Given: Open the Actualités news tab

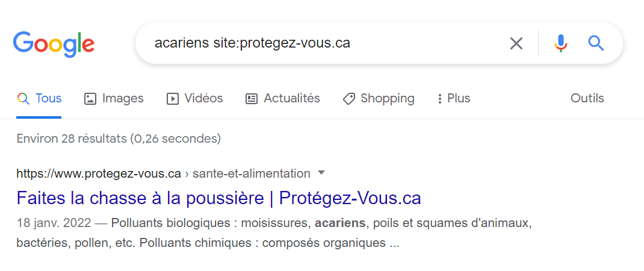Looking at the screenshot, I should coord(291,98).
